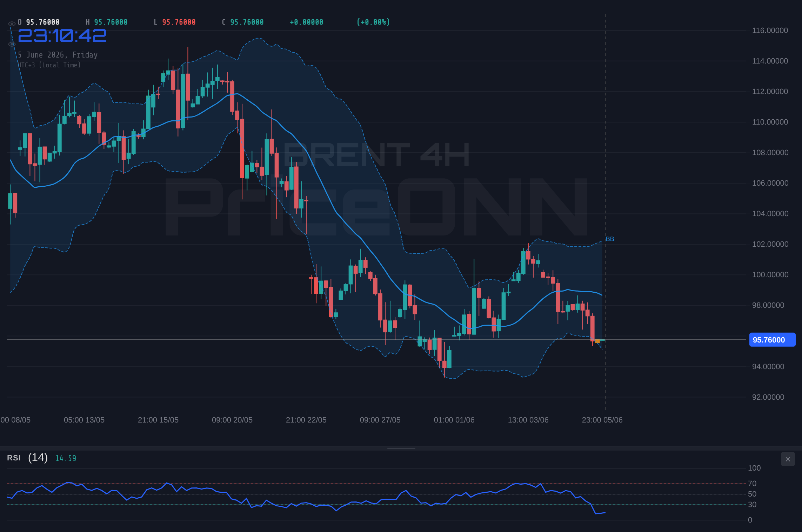
Task: Click the 13:00 03/06 time label
Action: pyautogui.click(x=528, y=420)
